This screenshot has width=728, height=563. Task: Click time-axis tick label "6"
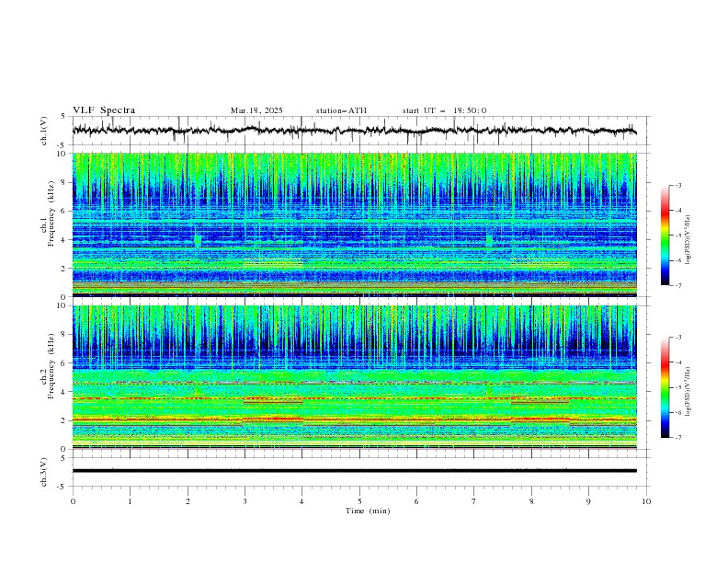point(416,501)
